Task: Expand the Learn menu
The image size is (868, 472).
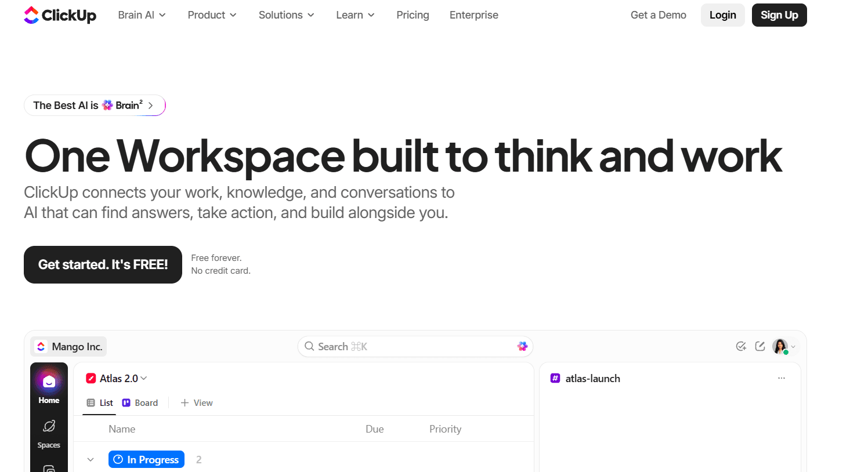Action: coord(355,15)
